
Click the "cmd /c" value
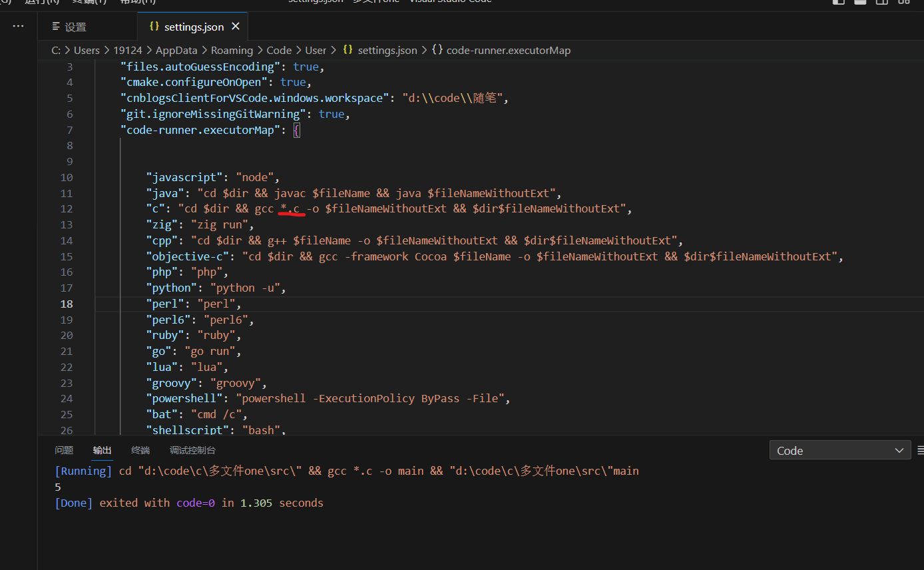216,414
